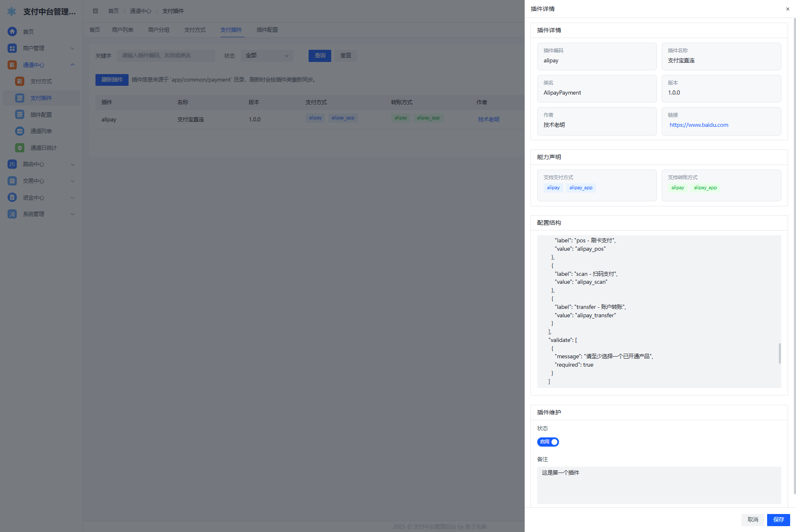Open the https://www.baidu.com link
This screenshot has height=532, width=796.
(x=699, y=125)
